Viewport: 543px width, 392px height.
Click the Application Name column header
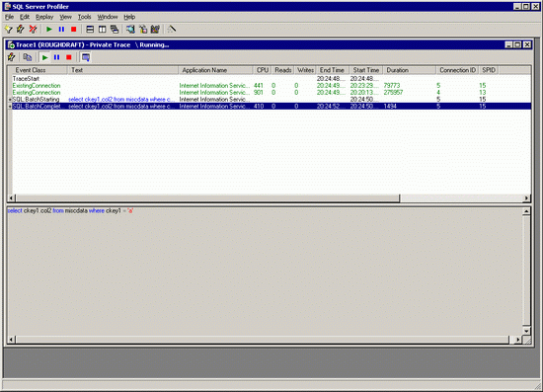216,70
